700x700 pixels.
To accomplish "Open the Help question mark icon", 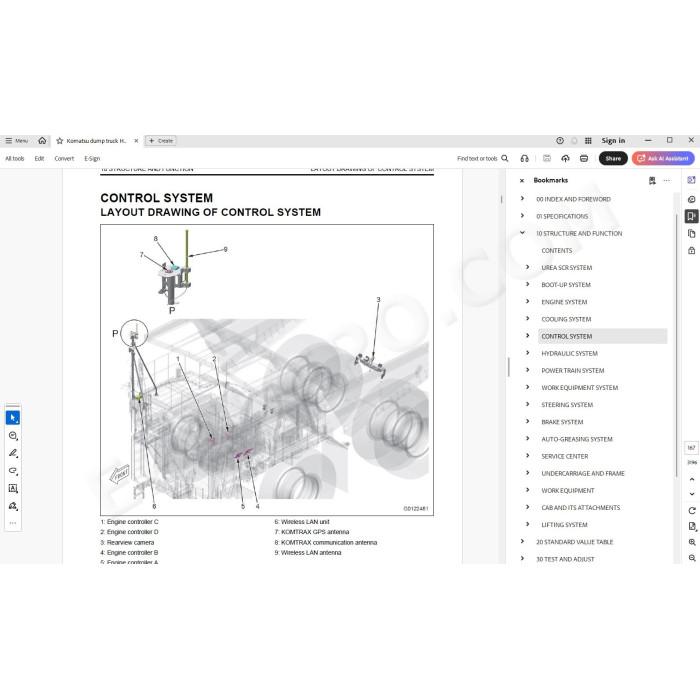I will point(560,141).
